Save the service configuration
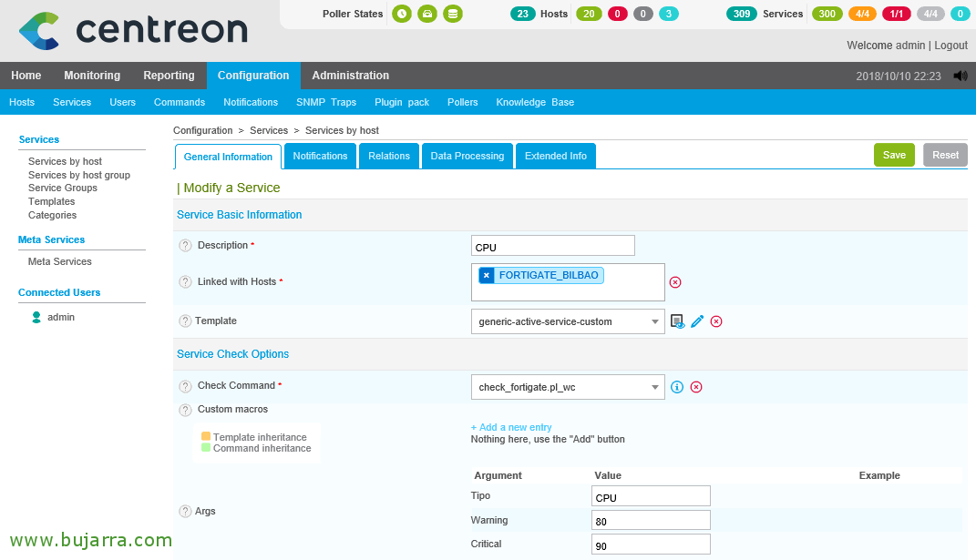 [895, 155]
